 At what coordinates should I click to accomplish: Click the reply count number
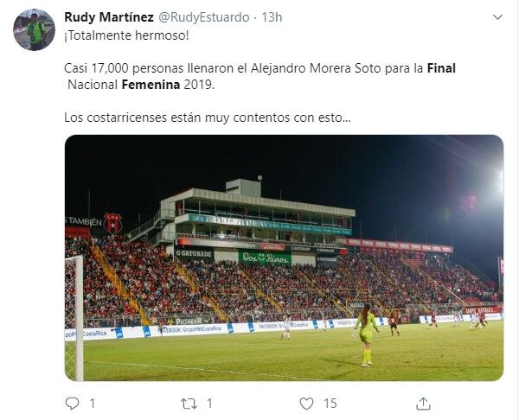tap(93, 403)
